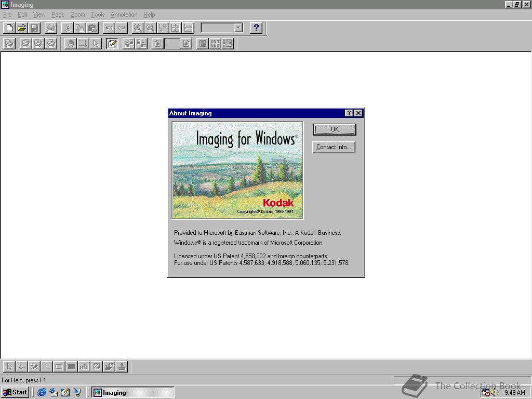The width and height of the screenshot is (532, 399).
Task: Click OK in About Imaging dialog
Action: tap(335, 129)
